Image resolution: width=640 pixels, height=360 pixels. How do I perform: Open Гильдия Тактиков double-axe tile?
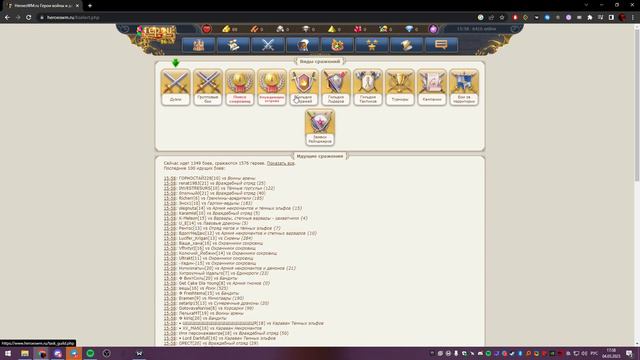tap(368, 87)
